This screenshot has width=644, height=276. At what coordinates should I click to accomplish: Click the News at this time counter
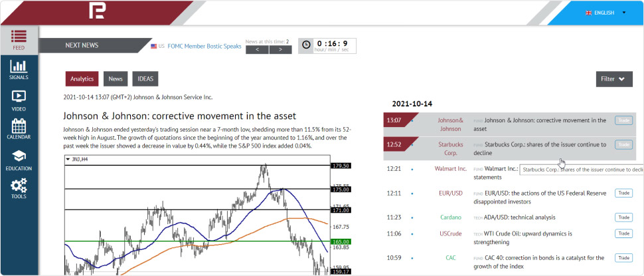coord(267,41)
